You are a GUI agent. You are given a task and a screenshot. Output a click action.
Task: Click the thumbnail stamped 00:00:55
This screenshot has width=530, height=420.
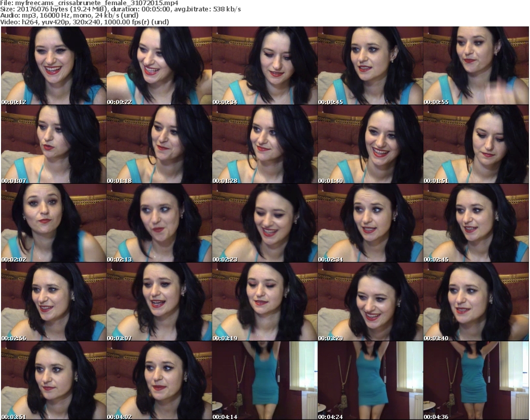point(476,66)
